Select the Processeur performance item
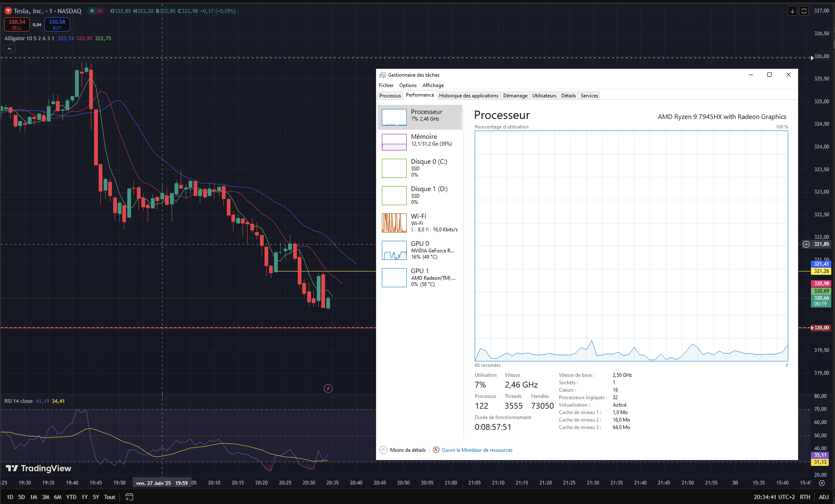Image resolution: width=835 pixels, height=504 pixels. 420,117
